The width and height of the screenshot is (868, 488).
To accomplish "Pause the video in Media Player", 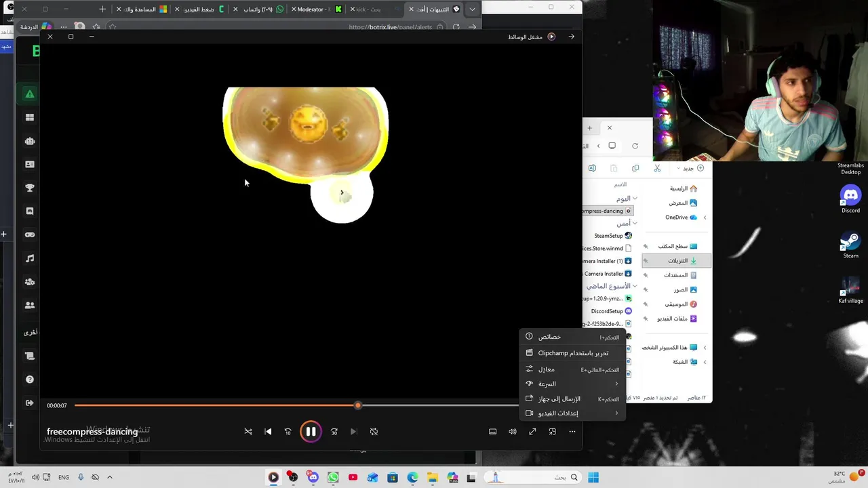I will click(x=311, y=431).
